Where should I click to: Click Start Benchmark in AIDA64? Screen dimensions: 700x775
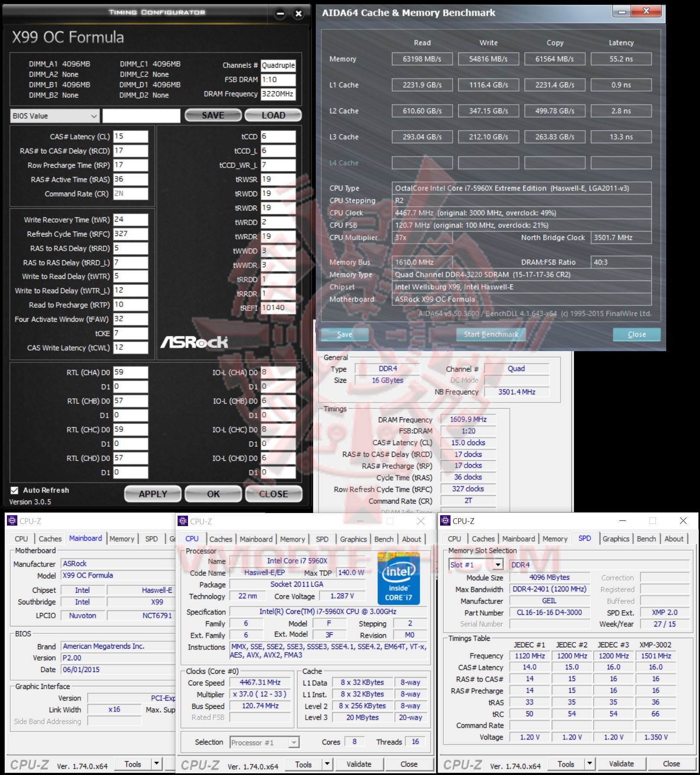(491, 334)
